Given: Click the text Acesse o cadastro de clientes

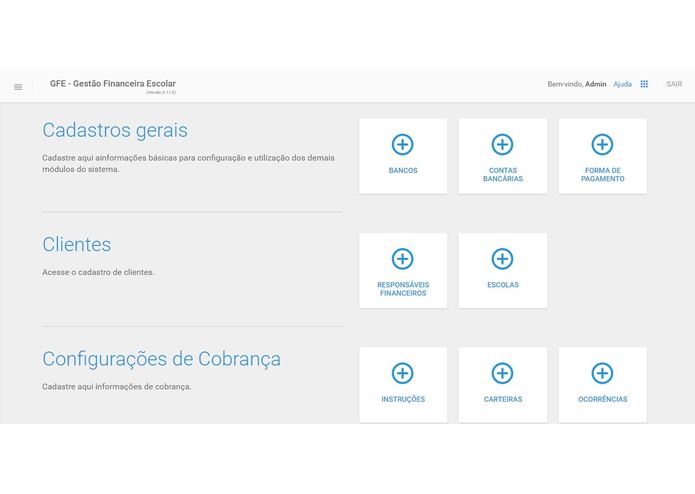Looking at the screenshot, I should point(98,272).
